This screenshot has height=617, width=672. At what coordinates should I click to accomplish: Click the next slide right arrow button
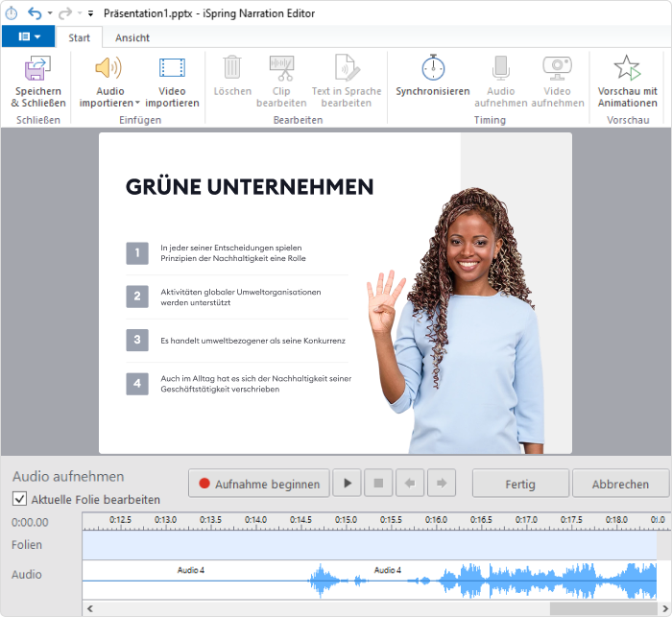(x=442, y=484)
